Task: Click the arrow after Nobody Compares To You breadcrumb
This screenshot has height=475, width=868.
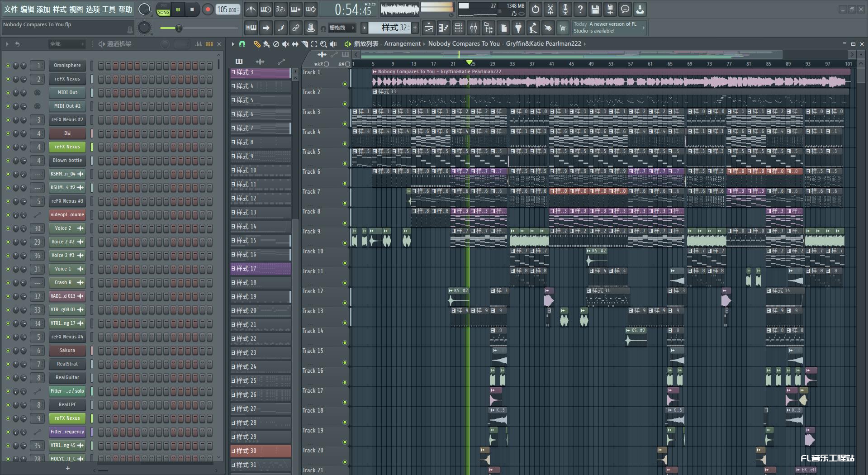Action: tap(585, 44)
